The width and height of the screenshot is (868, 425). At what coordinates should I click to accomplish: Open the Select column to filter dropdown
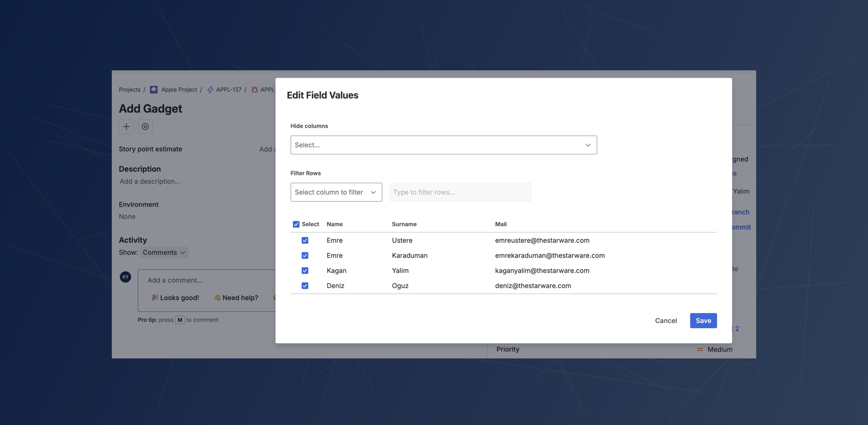point(336,192)
